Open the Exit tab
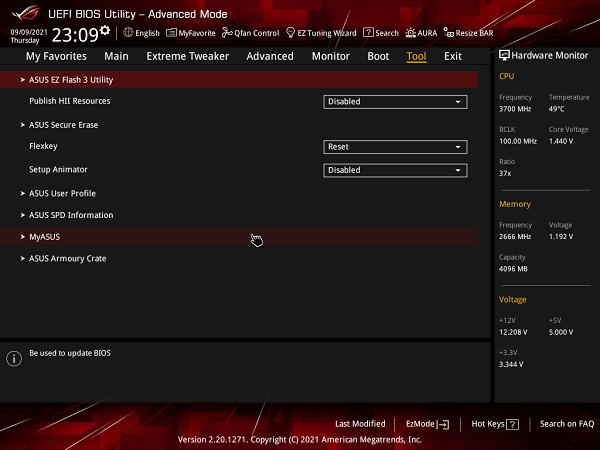Viewport: 600px width, 450px height. click(453, 56)
